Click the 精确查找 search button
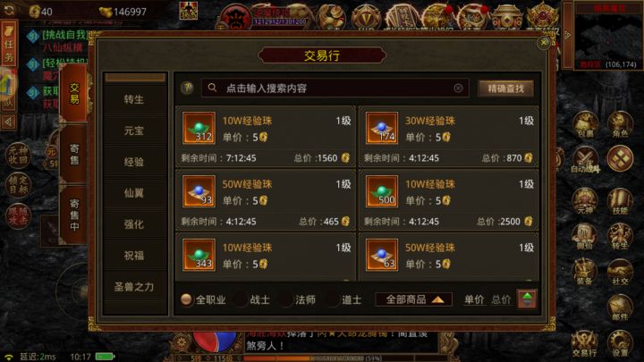Viewport: 644px width, 362px height. [x=506, y=88]
